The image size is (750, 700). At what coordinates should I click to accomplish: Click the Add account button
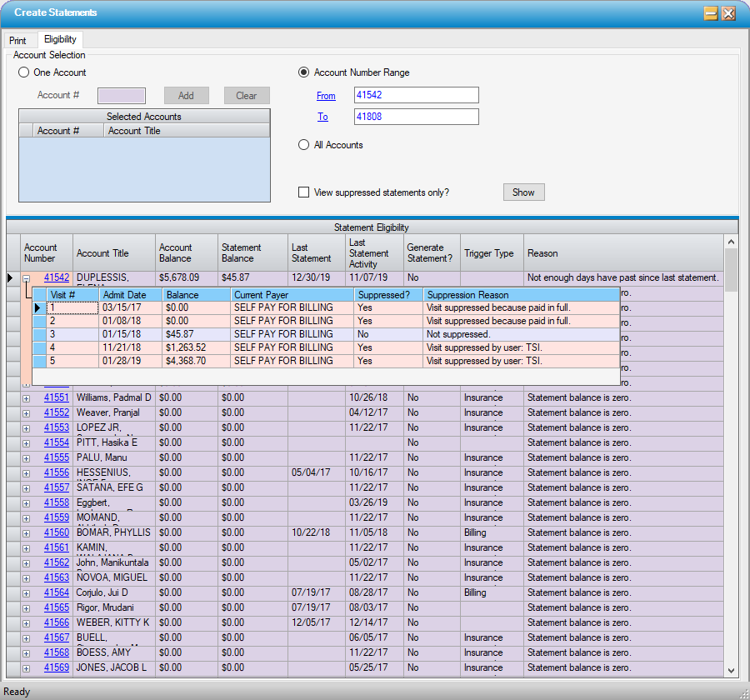tap(186, 96)
